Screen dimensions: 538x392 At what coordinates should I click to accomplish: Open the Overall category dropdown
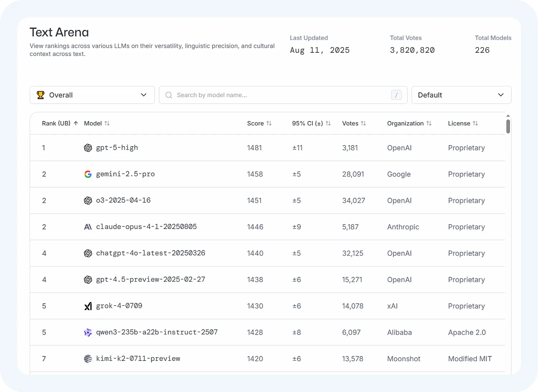(x=92, y=95)
